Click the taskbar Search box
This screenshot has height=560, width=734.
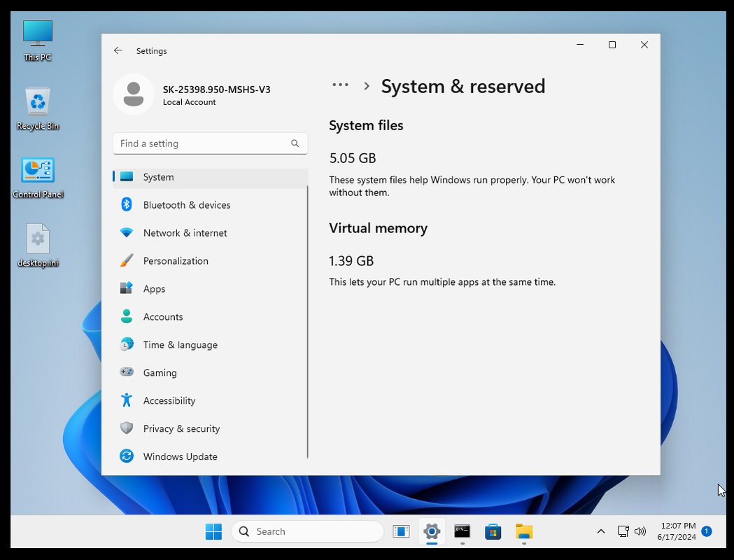pyautogui.click(x=308, y=531)
